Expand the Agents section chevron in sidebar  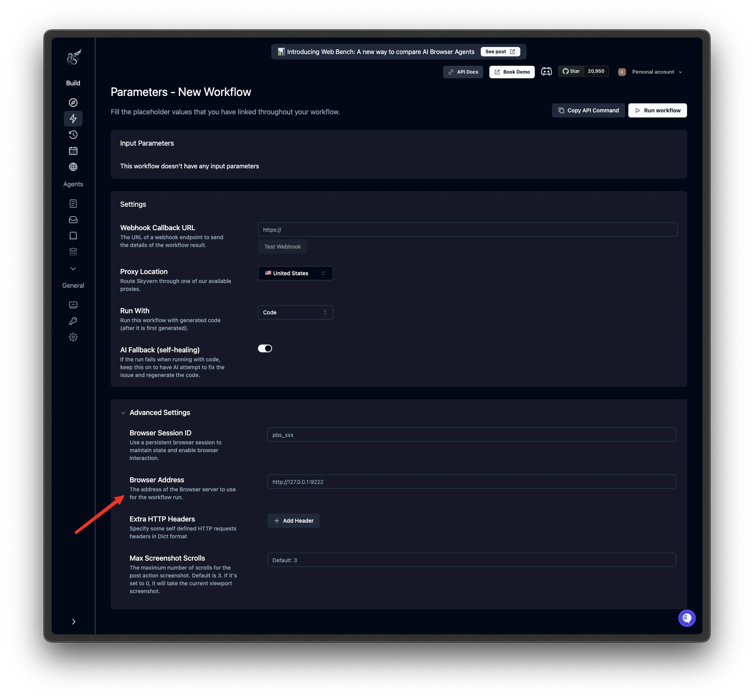(x=73, y=269)
